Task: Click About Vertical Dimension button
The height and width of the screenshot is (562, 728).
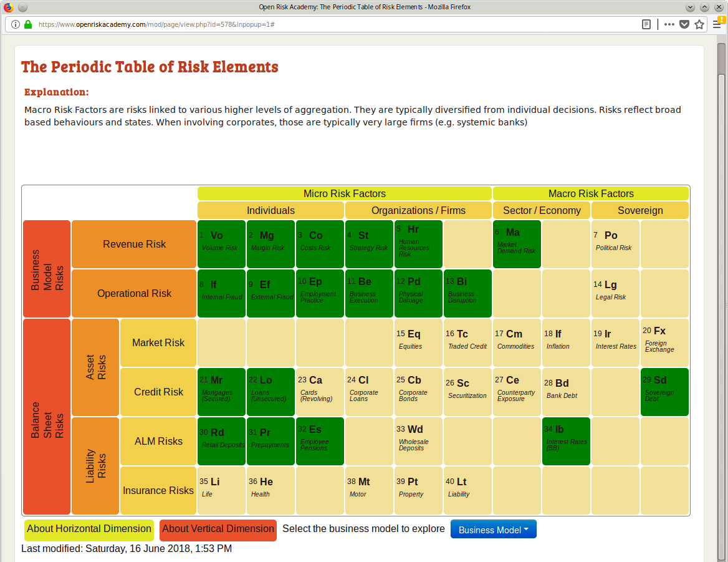Action: coord(218,530)
